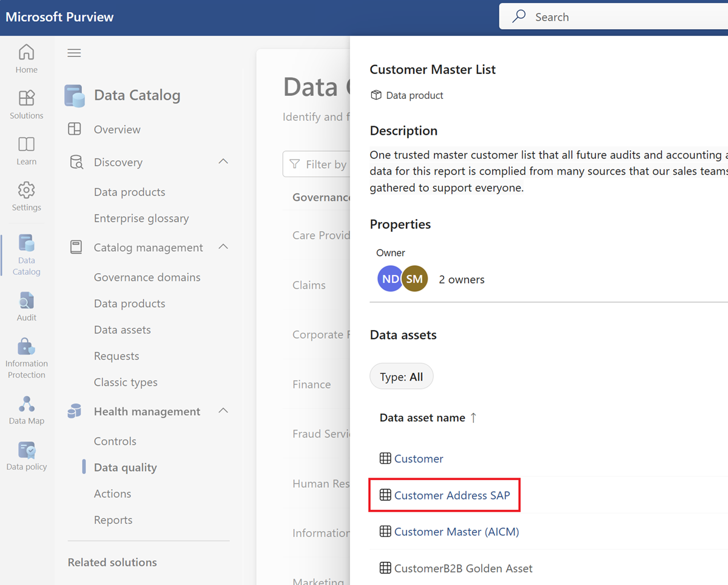Select the Information Protection icon
The width and height of the screenshot is (728, 585).
26,351
